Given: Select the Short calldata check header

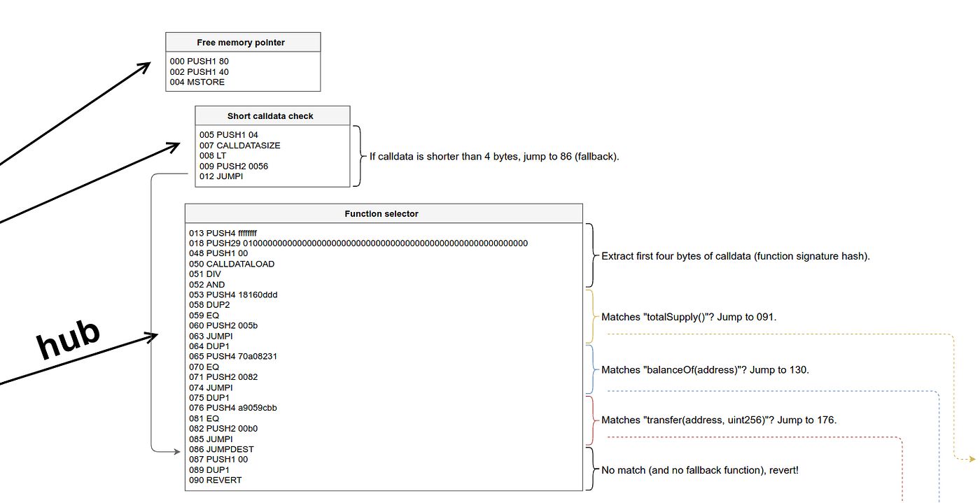Looking at the screenshot, I should [272, 115].
